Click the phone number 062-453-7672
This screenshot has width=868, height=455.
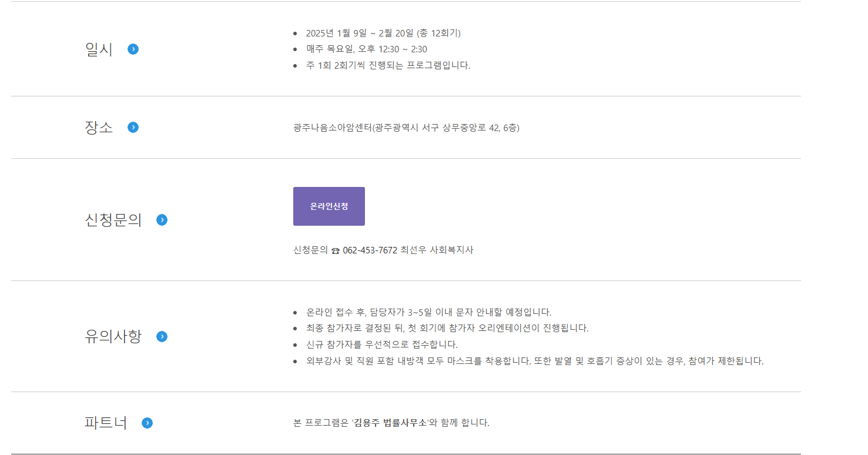coord(370,250)
